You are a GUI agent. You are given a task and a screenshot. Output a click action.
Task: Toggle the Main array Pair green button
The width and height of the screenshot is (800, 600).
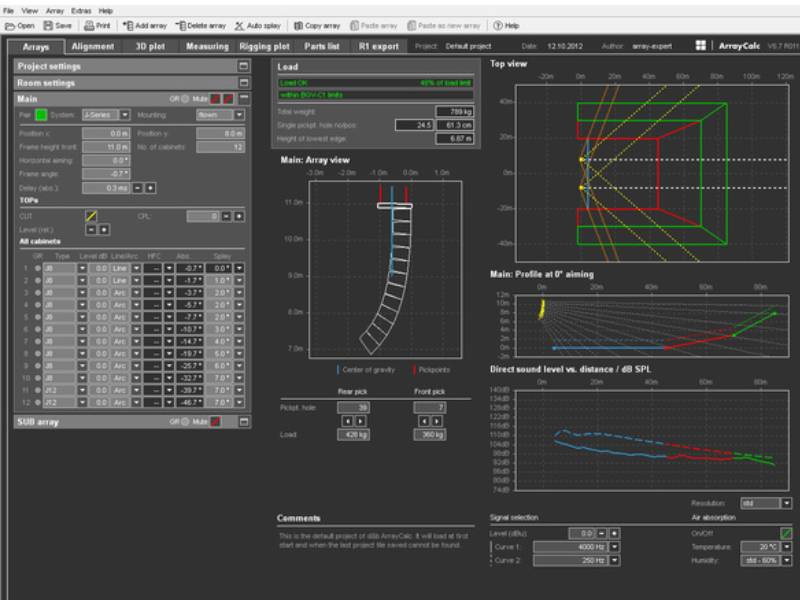click(x=41, y=115)
